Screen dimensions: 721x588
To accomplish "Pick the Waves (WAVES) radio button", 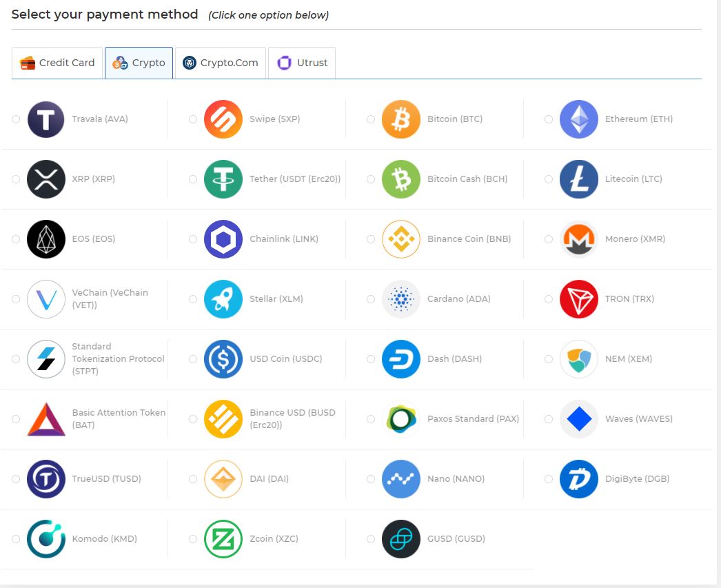I will click(549, 419).
